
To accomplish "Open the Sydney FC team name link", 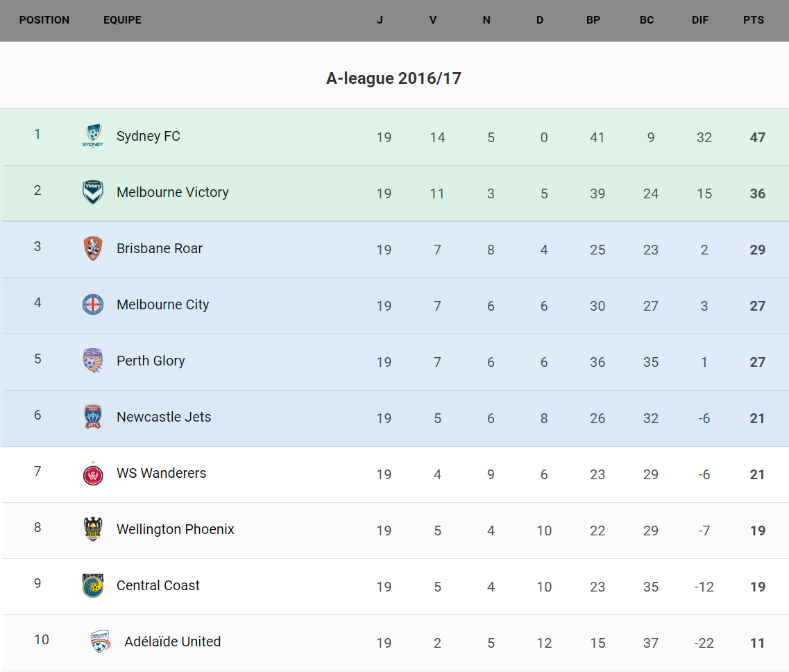I will coord(149,136).
